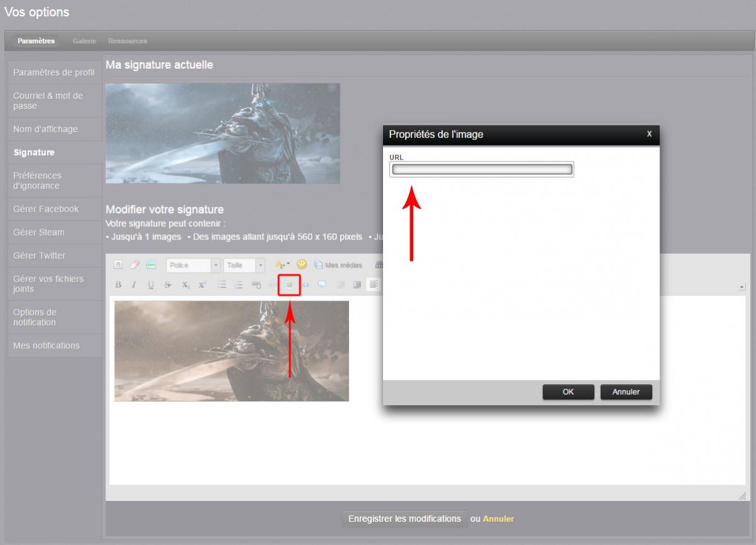Viewport: 756px width, 545px height.
Task: Toggle italic formatting
Action: [134, 285]
